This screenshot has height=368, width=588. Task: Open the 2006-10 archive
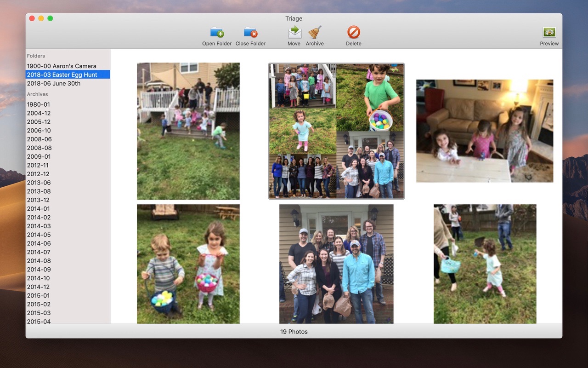point(68,131)
